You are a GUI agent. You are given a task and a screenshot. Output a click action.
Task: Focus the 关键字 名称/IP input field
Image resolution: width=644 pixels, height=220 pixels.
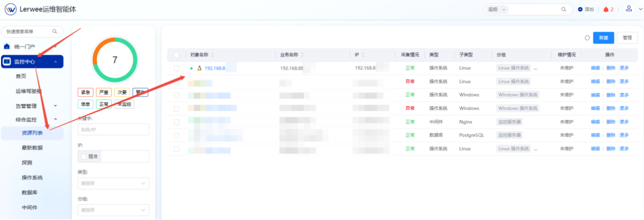point(113,129)
